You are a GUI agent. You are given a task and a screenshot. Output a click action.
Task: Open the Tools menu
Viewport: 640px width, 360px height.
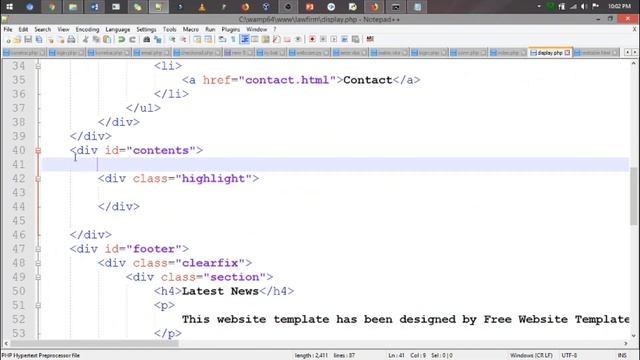[x=169, y=29]
